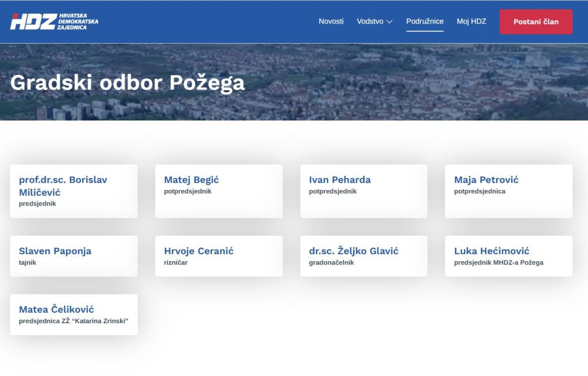Image resolution: width=588 pixels, height=376 pixels.
Task: Click 'potpredsjednik' under Ivan Peharda
Action: pyautogui.click(x=333, y=191)
